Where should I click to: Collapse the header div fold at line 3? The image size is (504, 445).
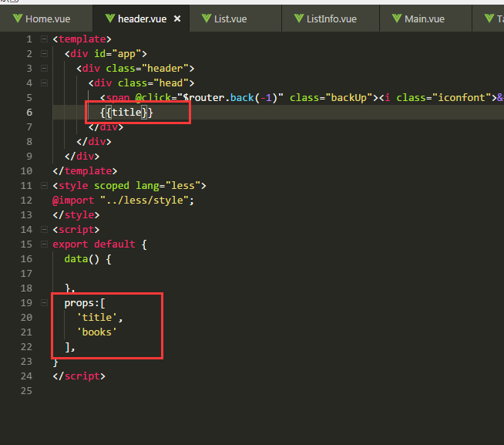(45, 69)
